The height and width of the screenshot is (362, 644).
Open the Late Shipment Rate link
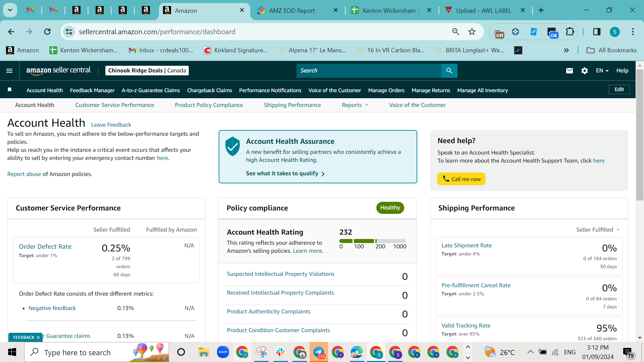(x=467, y=245)
